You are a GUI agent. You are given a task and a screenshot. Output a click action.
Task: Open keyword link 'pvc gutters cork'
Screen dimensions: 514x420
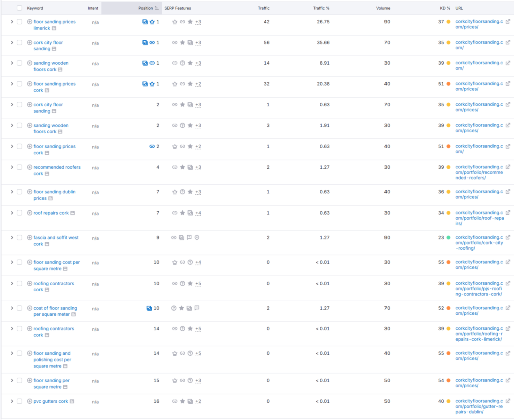click(51, 401)
